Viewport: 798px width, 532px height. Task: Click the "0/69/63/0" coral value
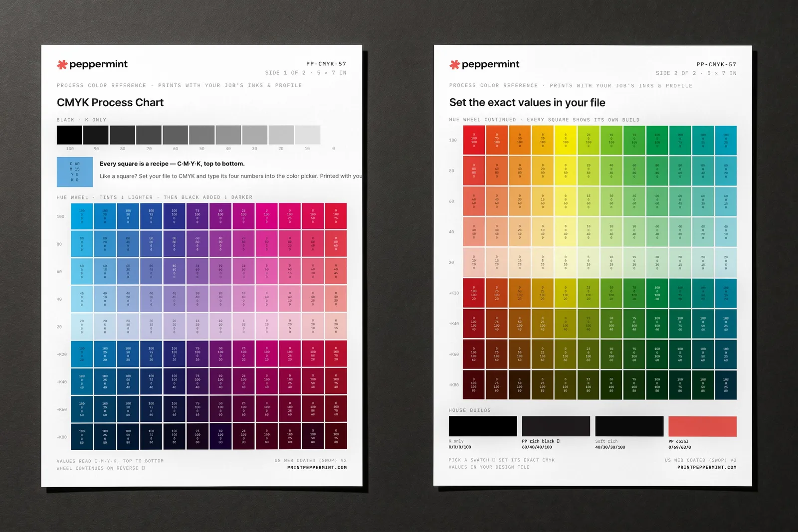click(680, 447)
